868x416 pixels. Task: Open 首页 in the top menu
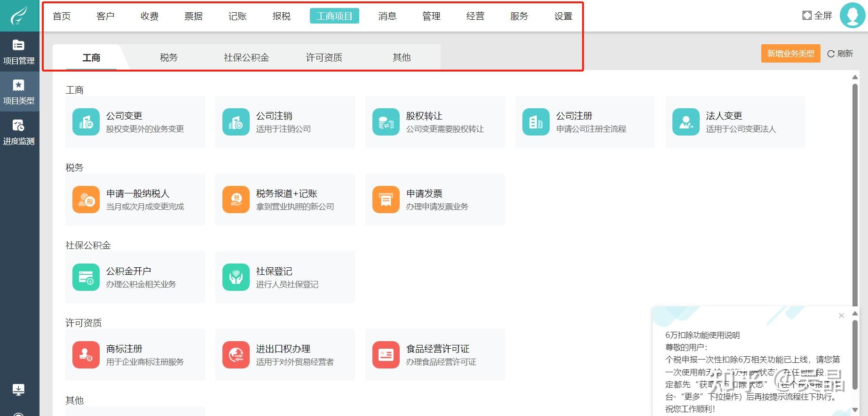click(x=62, y=16)
